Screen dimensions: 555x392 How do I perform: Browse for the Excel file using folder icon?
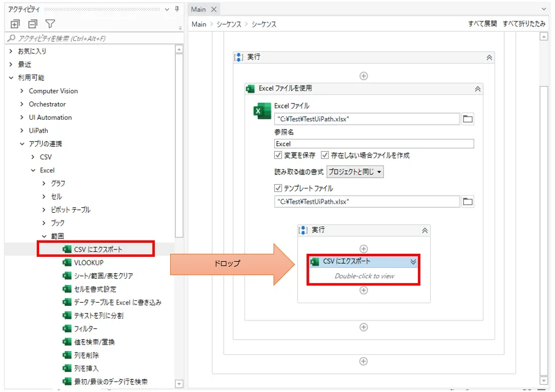(467, 119)
